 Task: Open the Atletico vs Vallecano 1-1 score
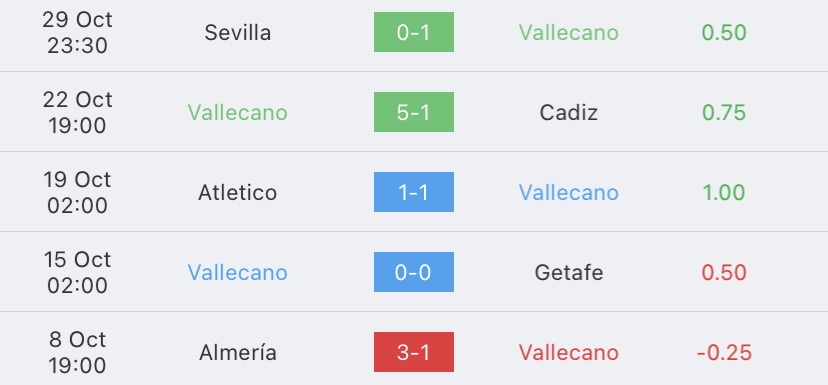(413, 192)
